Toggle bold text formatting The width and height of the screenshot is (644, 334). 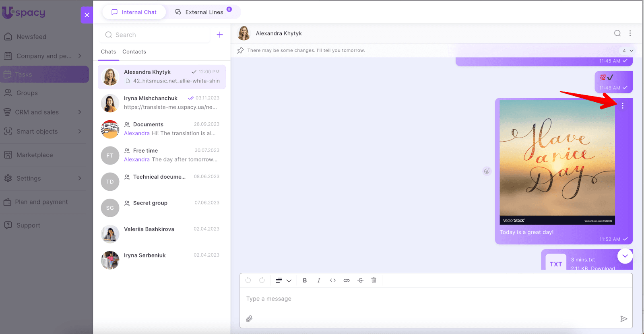(x=305, y=280)
